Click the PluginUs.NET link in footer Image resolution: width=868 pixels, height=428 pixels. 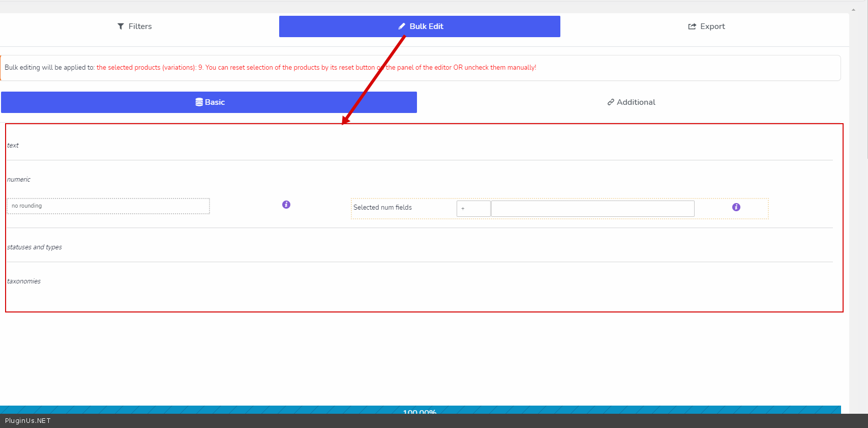(28, 421)
